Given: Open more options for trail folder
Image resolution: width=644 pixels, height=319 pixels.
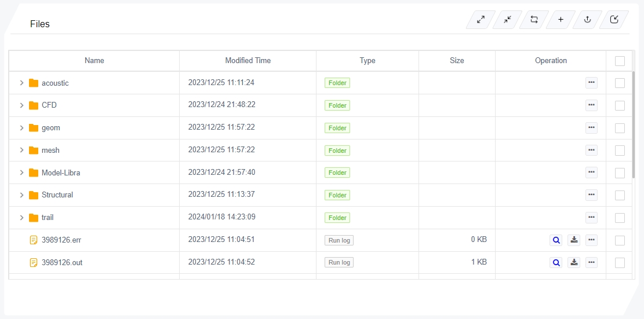Looking at the screenshot, I should point(591,217).
